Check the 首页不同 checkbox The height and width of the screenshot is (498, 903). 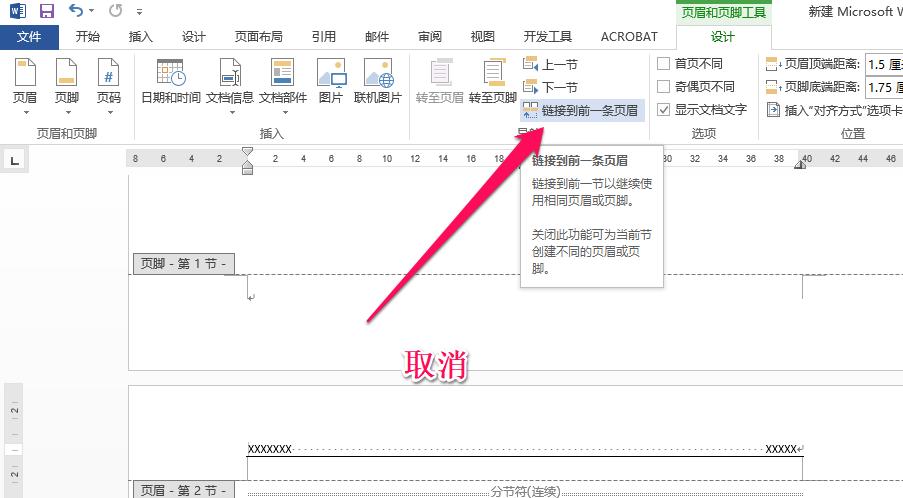[x=663, y=63]
